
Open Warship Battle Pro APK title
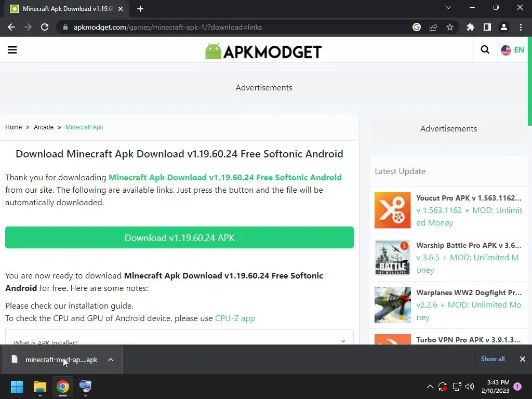coord(469,245)
